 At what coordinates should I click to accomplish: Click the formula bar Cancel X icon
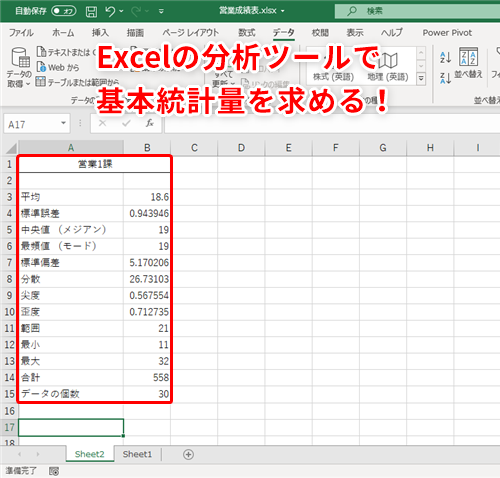click(102, 123)
